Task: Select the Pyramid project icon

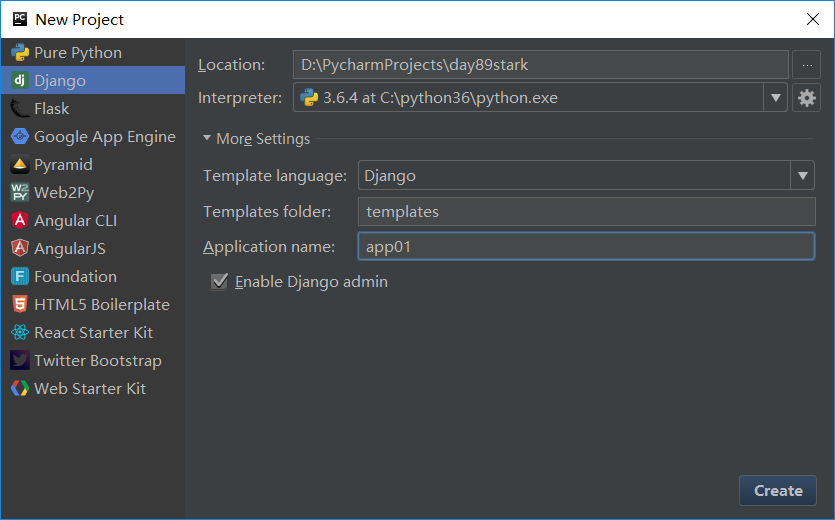Action: 20,165
